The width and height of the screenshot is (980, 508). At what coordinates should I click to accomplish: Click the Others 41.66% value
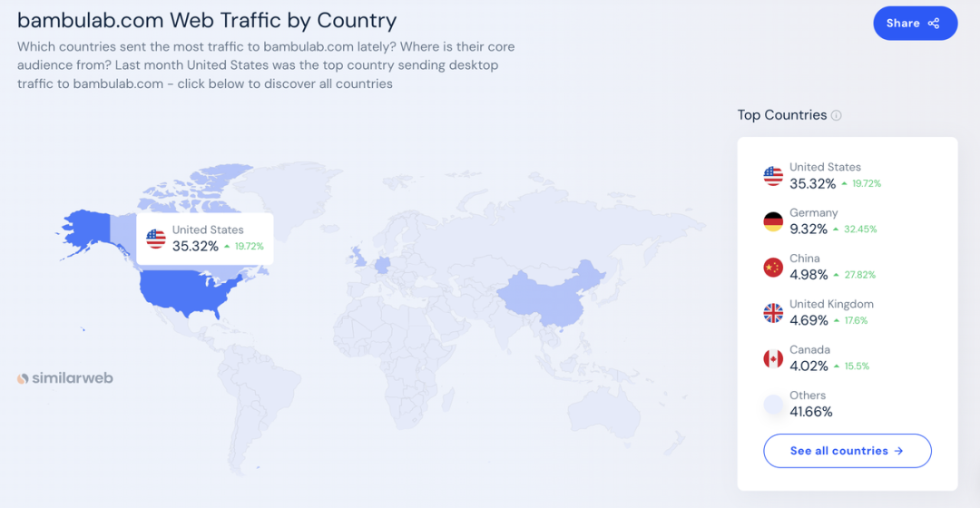(x=810, y=412)
